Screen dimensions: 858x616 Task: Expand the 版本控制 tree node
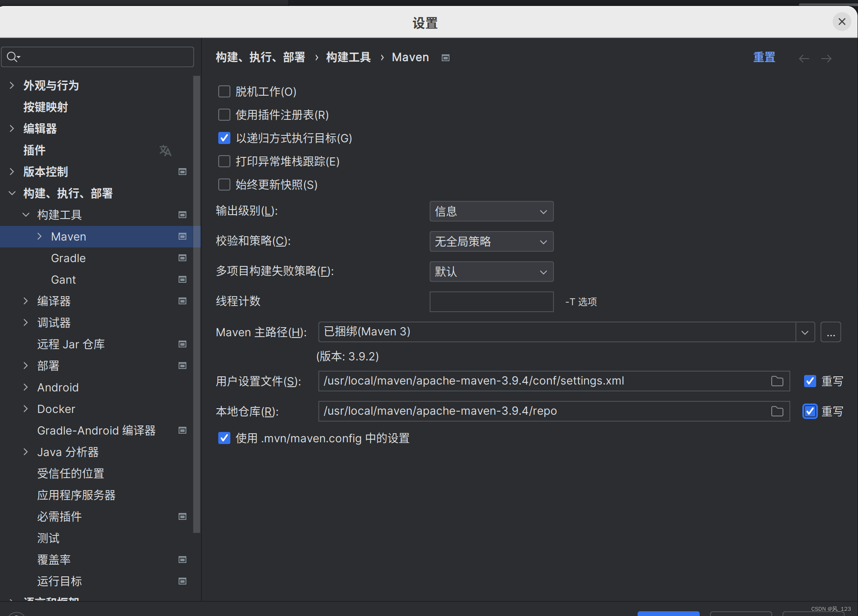(x=12, y=172)
